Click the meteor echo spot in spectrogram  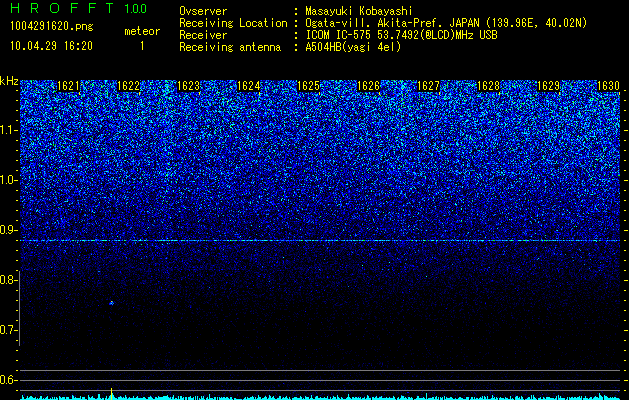112,303
